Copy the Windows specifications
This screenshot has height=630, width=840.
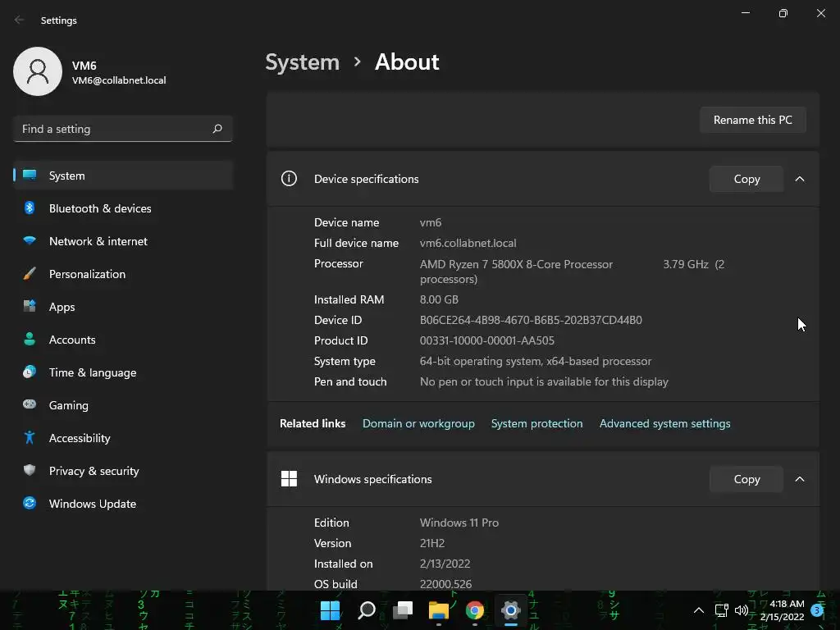pyautogui.click(x=746, y=479)
